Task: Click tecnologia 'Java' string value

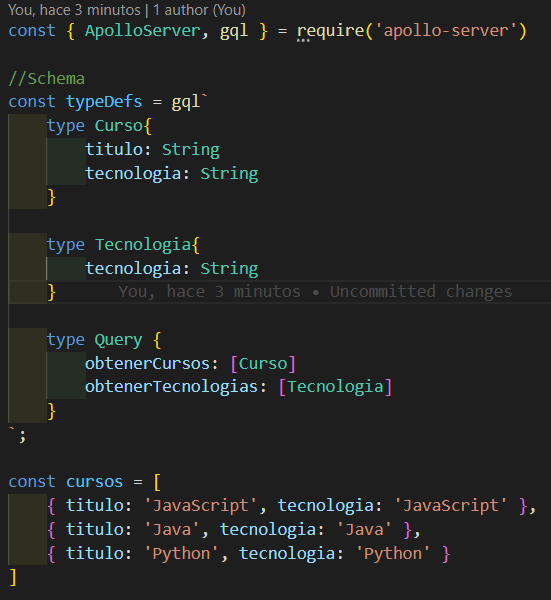Action: 364,530
